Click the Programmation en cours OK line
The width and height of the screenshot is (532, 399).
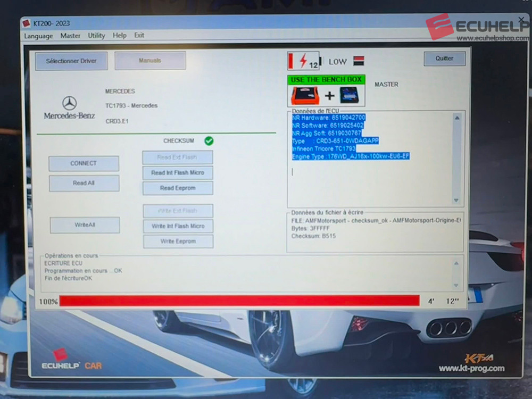(x=83, y=271)
